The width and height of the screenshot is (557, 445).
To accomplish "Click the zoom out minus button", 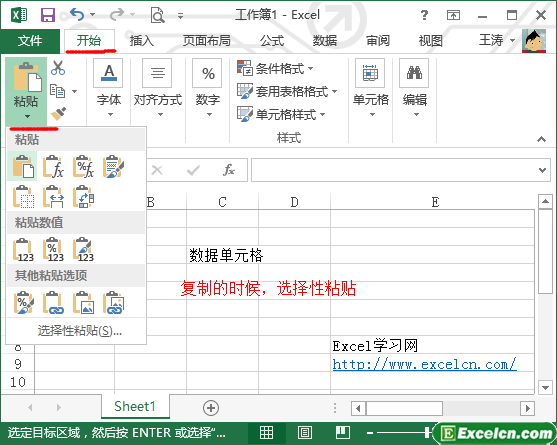I will click(370, 433).
